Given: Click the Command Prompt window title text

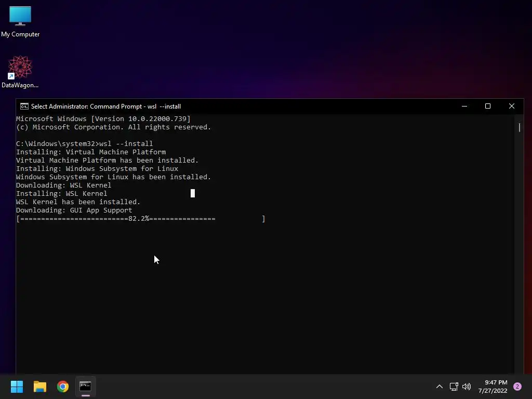Looking at the screenshot, I should click(106, 107).
